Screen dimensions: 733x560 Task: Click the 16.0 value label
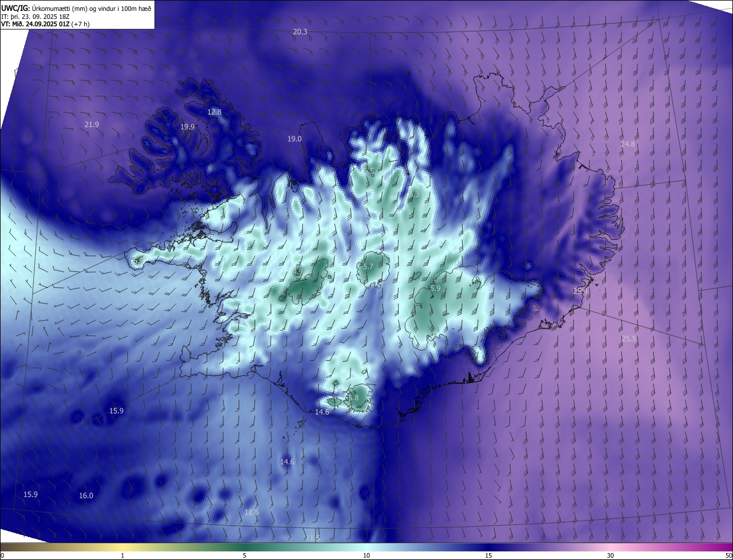coord(86,496)
